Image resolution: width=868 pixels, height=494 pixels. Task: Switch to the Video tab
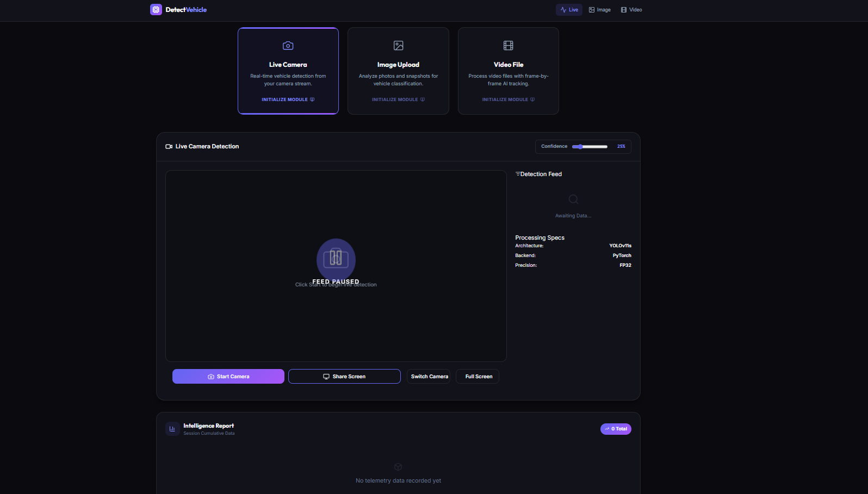tap(631, 10)
